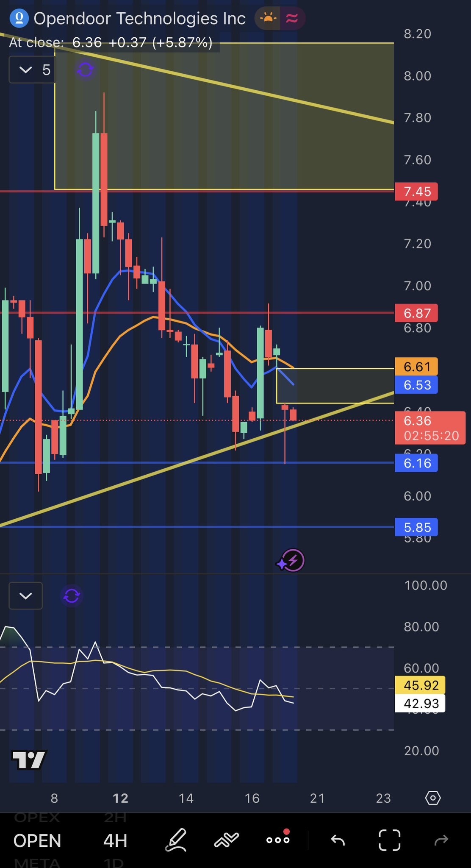The height and width of the screenshot is (868, 471).
Task: Select the red 7.45 price level label
Action: [416, 192]
